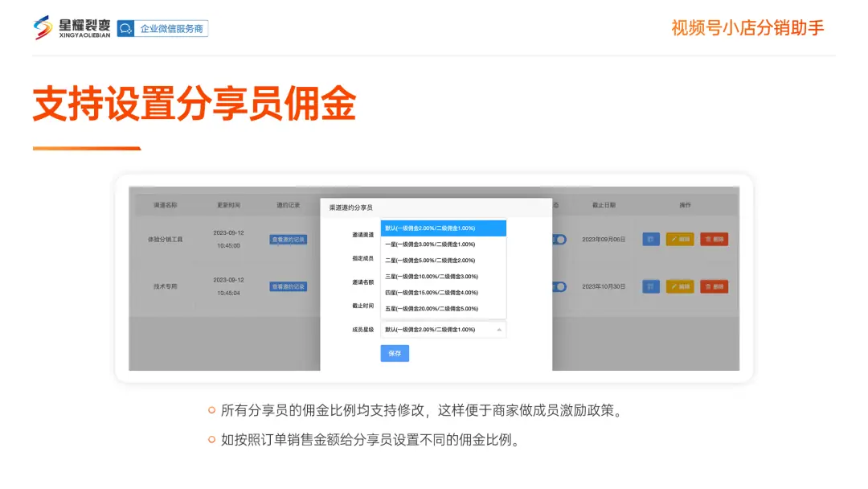This screenshot has height=489, width=868.
Task: Click the 操作 column header
Action: 686,205
